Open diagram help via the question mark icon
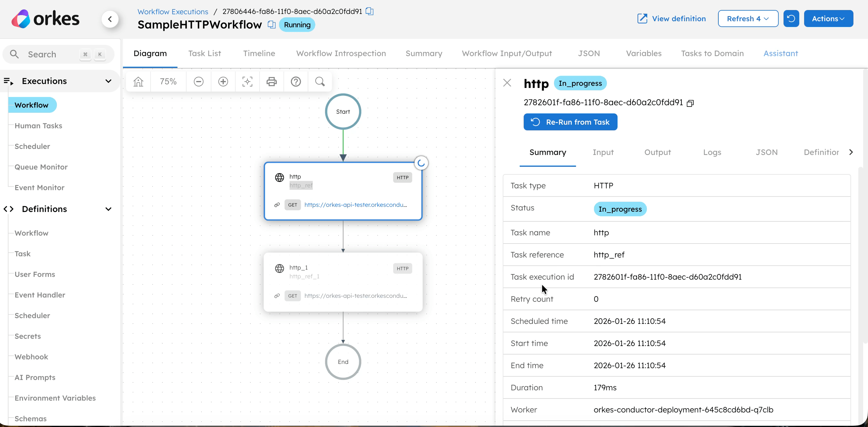 (296, 81)
